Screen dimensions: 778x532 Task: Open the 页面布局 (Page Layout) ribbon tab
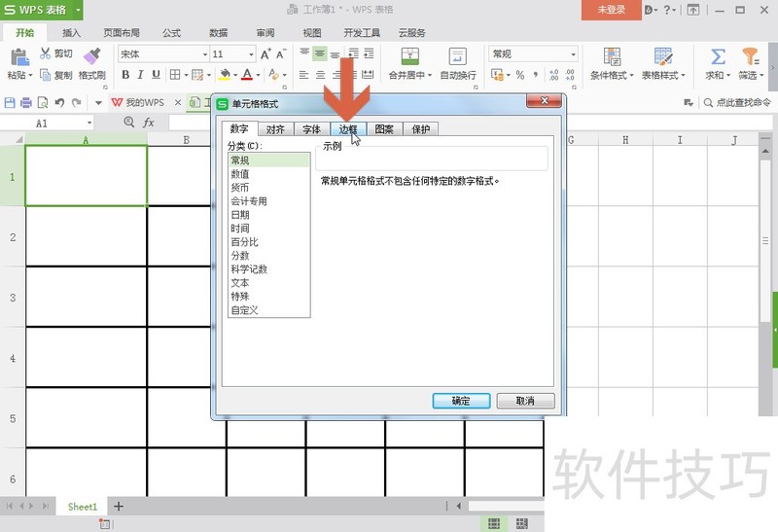click(122, 33)
